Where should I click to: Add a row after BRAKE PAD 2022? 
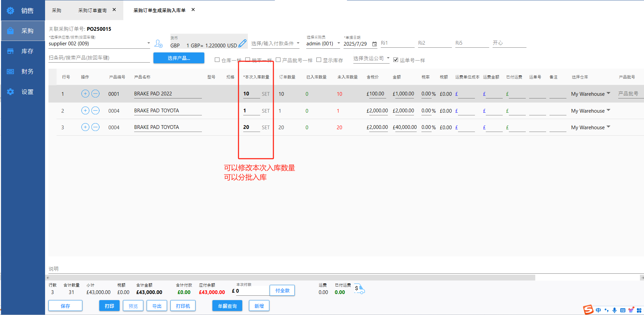85,94
